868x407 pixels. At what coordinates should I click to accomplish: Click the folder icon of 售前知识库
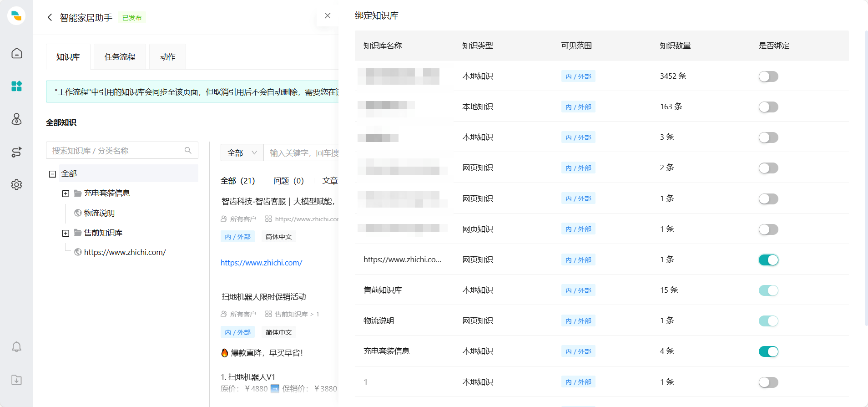click(x=78, y=233)
